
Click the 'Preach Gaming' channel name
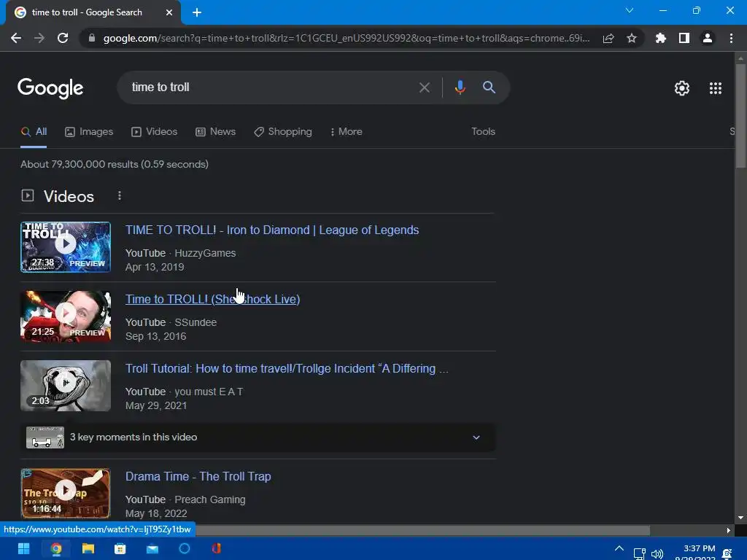[210, 499]
